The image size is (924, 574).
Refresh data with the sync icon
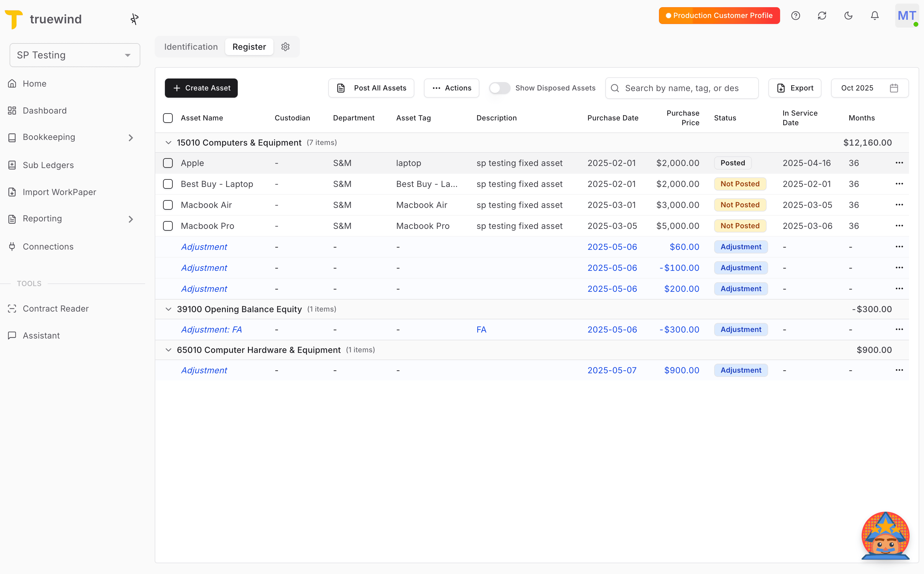click(x=822, y=16)
